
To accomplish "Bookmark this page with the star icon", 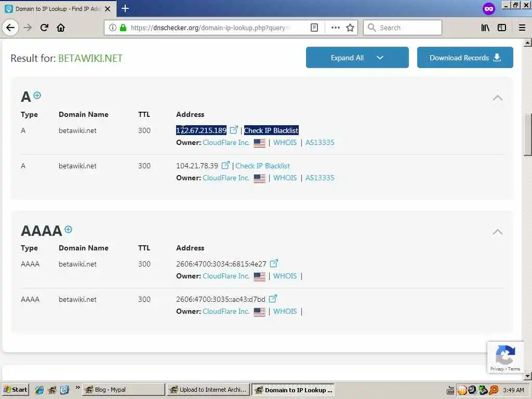I will pos(350,28).
